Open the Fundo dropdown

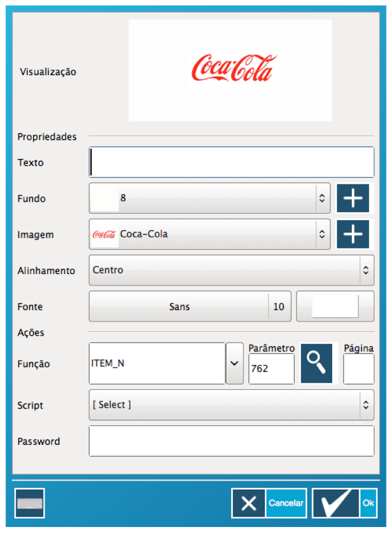209,199
